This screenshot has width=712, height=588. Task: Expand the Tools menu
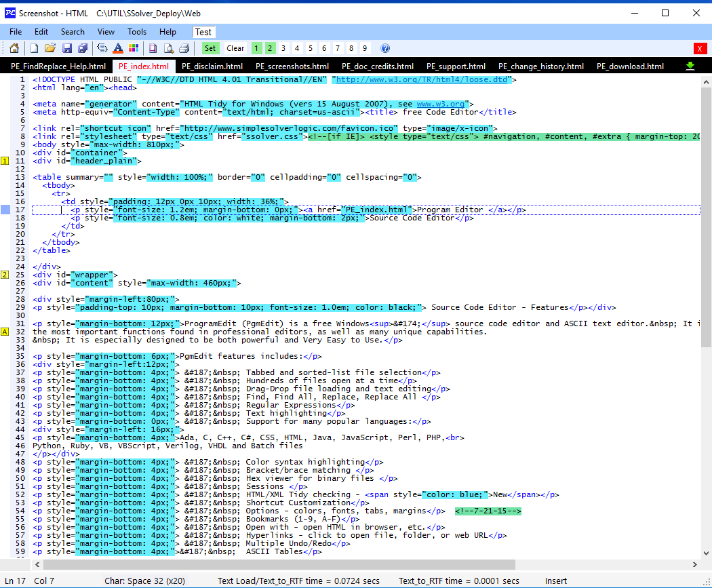[x=137, y=32]
